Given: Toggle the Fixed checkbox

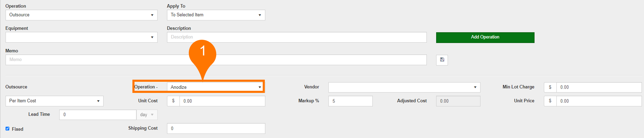Looking at the screenshot, I should [8, 129].
